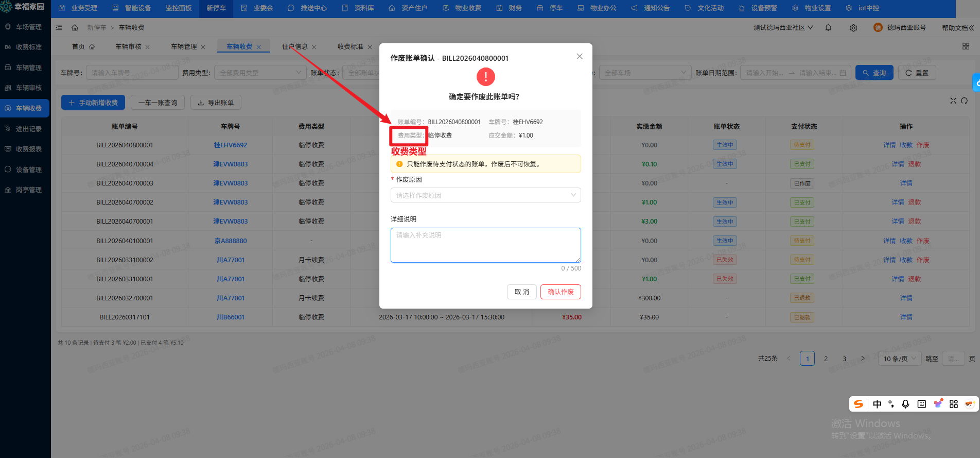Open the 10条/页 page size selector
980x458 pixels.
pos(899,359)
